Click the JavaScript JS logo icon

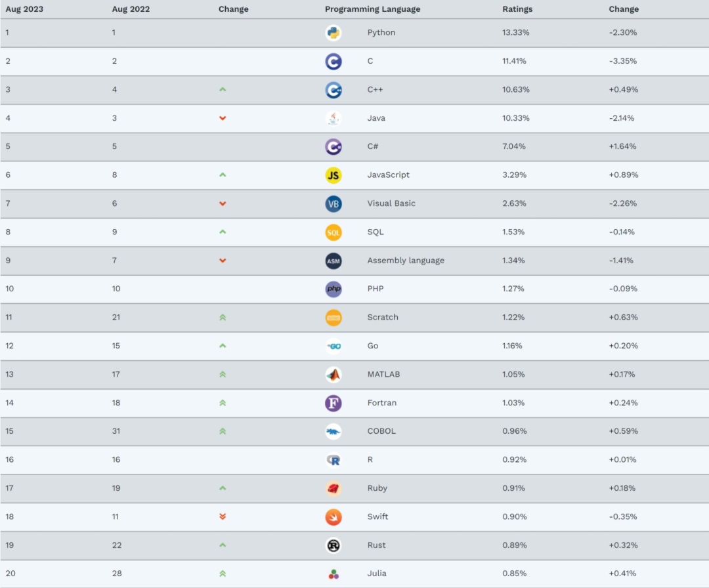pyautogui.click(x=333, y=175)
